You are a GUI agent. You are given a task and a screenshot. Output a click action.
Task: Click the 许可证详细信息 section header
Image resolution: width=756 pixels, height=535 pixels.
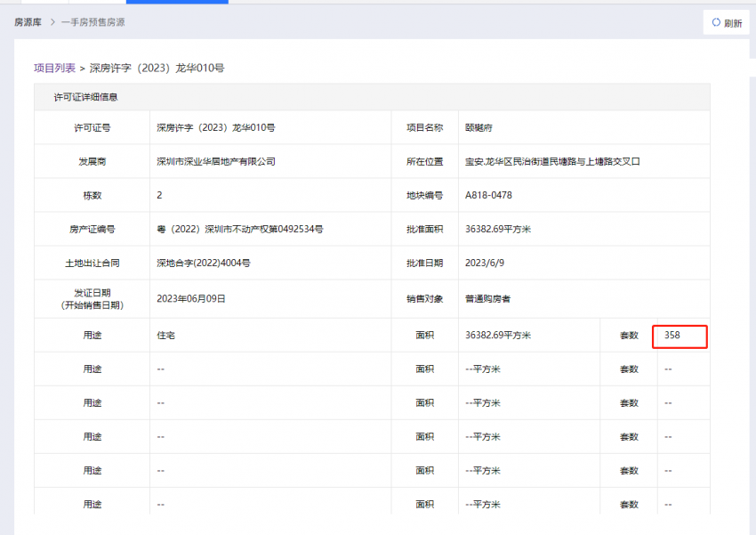point(85,97)
